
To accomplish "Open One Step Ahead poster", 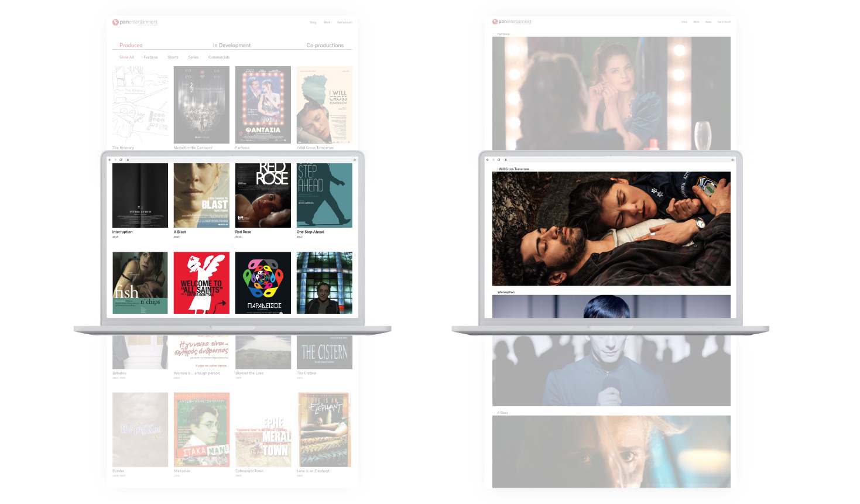I will (324, 196).
